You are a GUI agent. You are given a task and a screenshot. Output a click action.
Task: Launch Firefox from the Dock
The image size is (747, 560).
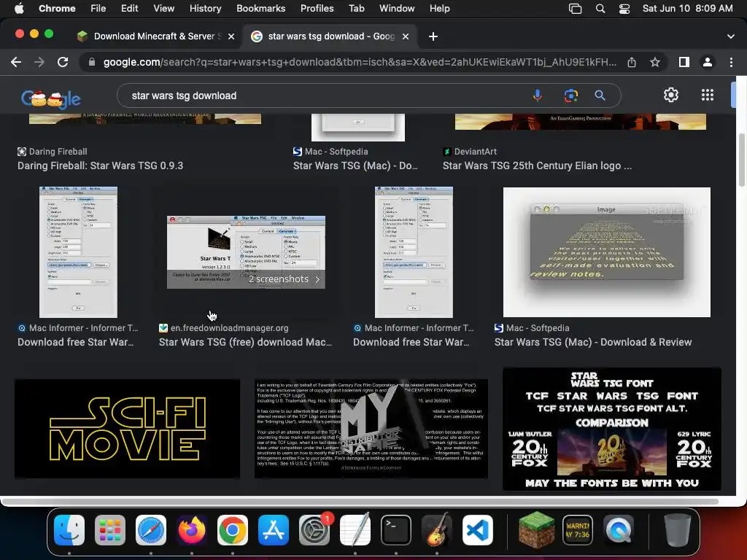[192, 530]
